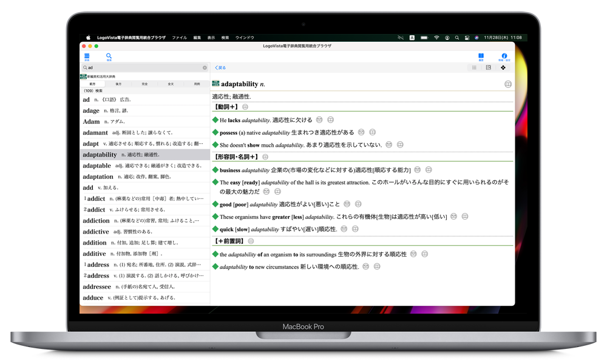Click the round icon right of the adaptability headword

(508, 84)
